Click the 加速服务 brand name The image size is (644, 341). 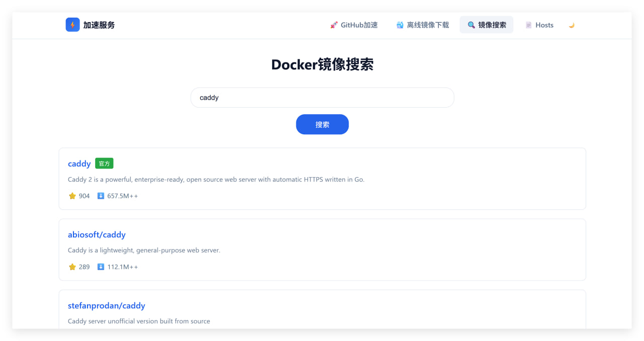click(99, 25)
